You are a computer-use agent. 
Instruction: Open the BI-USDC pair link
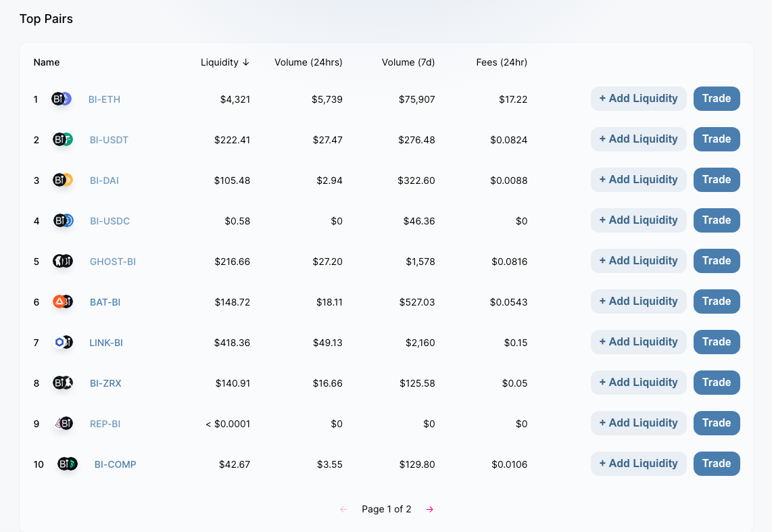tap(110, 222)
